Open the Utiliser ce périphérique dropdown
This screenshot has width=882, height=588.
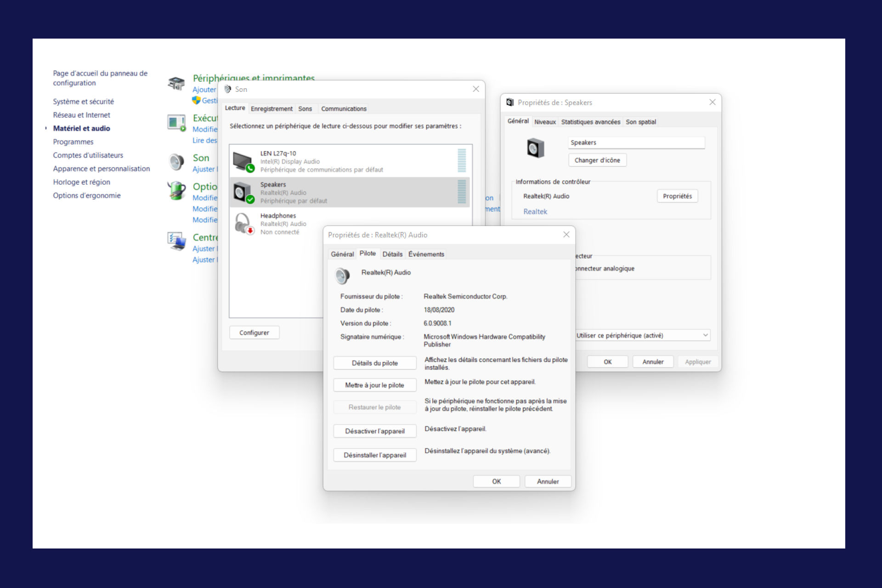(643, 335)
